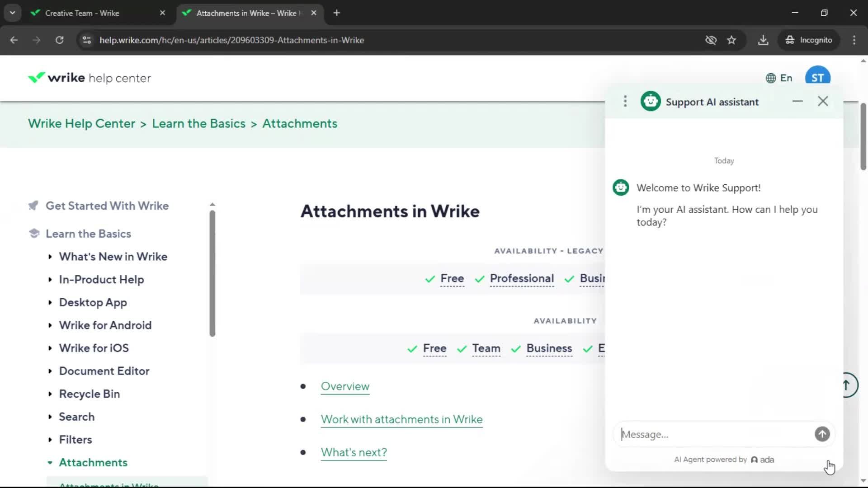The width and height of the screenshot is (868, 488).
Task: Go back to the previous page
Action: click(14, 40)
